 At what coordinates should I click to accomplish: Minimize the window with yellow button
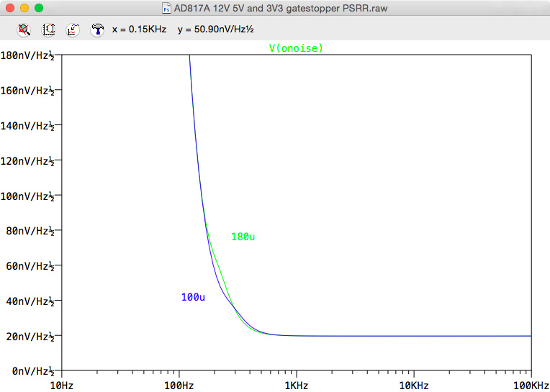pos(24,8)
